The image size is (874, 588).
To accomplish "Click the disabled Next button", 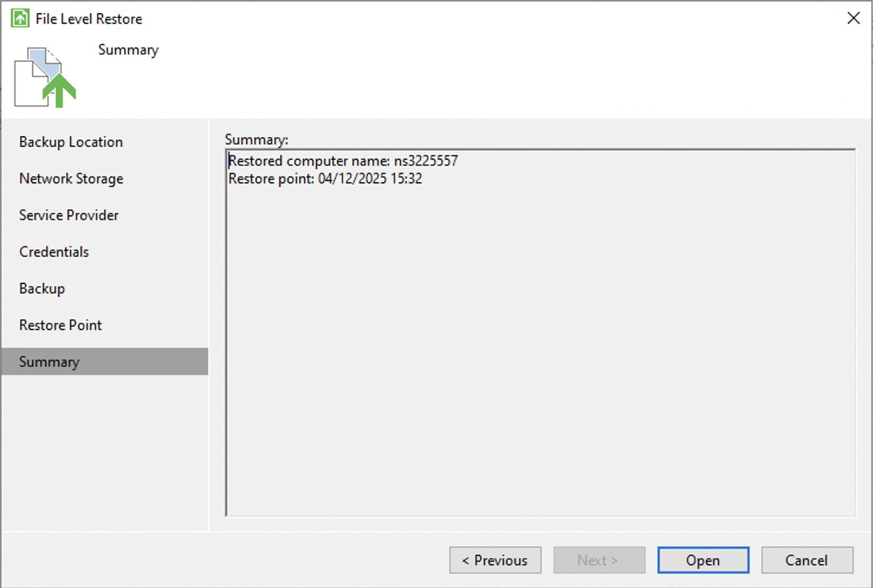I will pos(599,560).
